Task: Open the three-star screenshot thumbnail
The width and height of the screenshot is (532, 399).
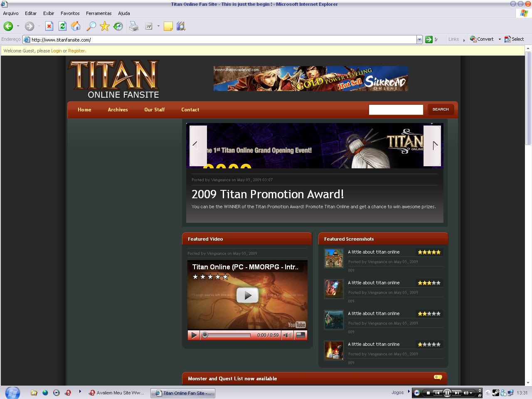Action: tap(334, 289)
